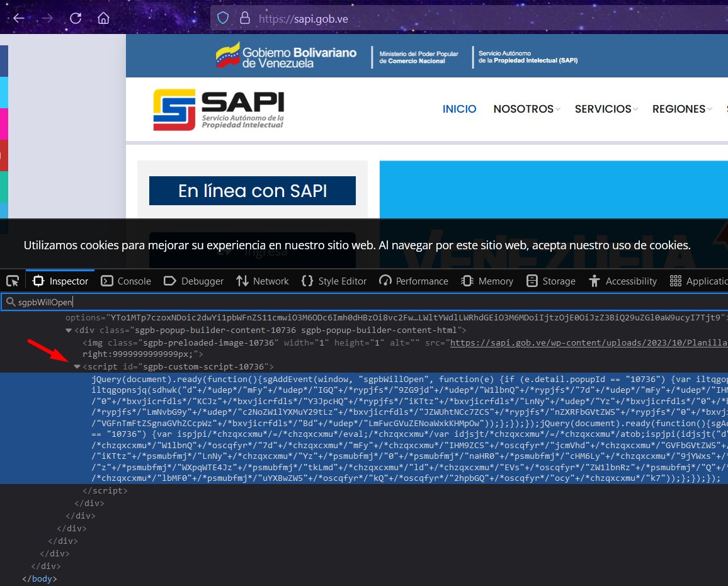Viewport: 728px width, 586px height.
Task: Switch to the Console tab
Action: pos(127,281)
